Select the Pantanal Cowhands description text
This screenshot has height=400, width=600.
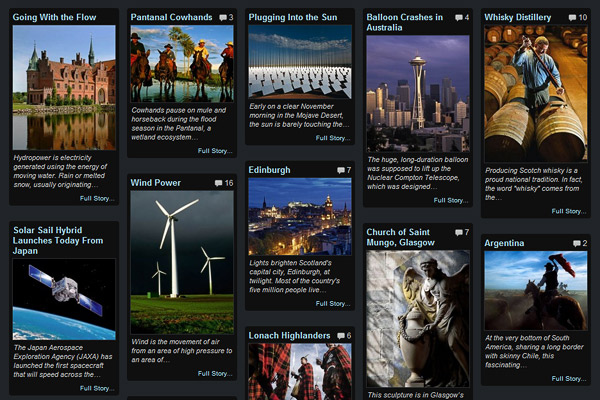click(x=179, y=124)
